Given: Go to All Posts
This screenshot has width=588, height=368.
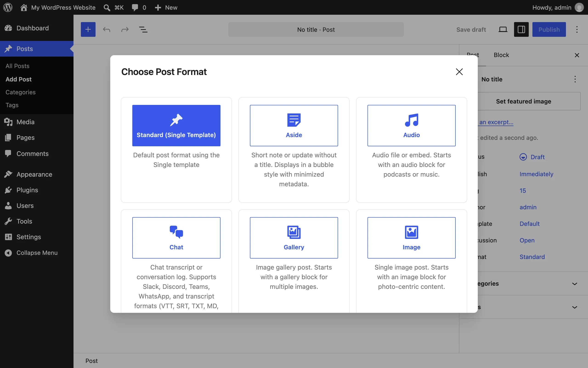Looking at the screenshot, I should [x=17, y=66].
